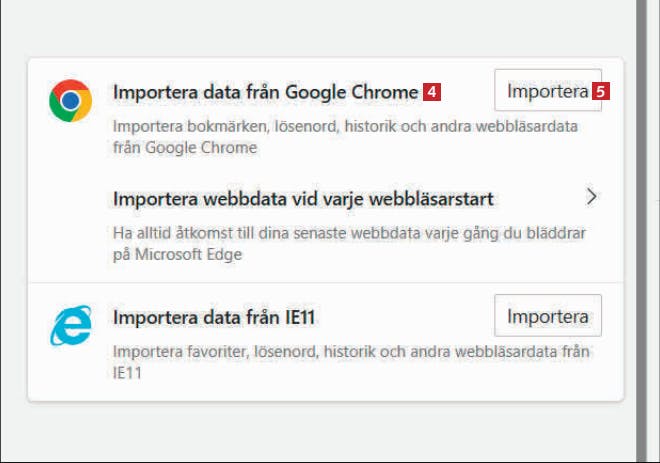Click 'Importera data från IE11' heading

tap(214, 317)
